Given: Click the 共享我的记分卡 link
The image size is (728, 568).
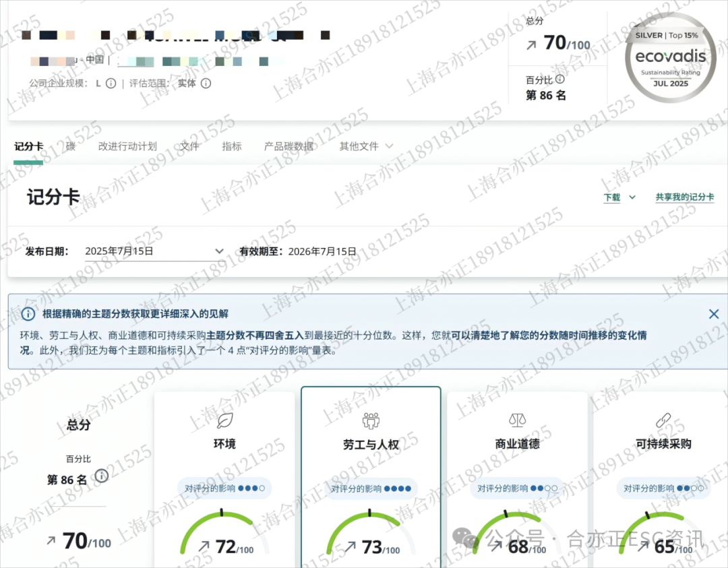Looking at the screenshot, I should [x=685, y=197].
